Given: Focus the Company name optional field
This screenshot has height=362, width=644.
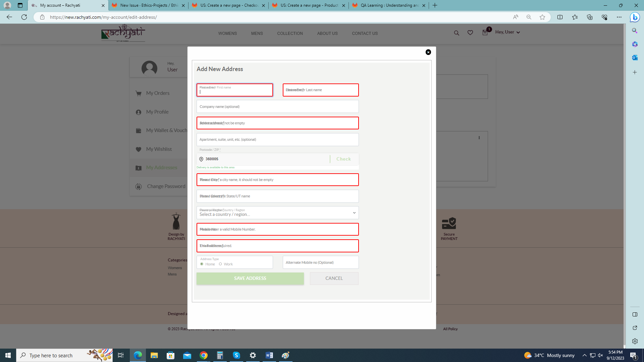Looking at the screenshot, I should click(x=277, y=107).
